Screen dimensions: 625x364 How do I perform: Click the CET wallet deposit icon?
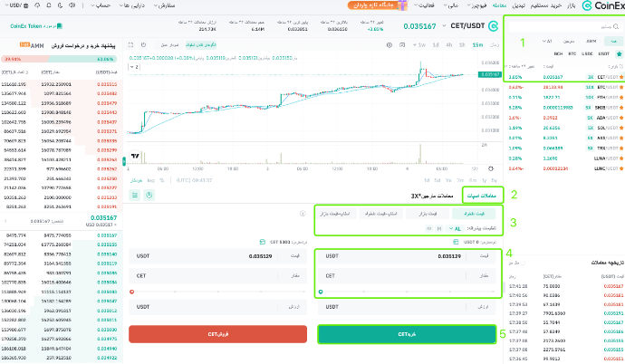(x=263, y=242)
